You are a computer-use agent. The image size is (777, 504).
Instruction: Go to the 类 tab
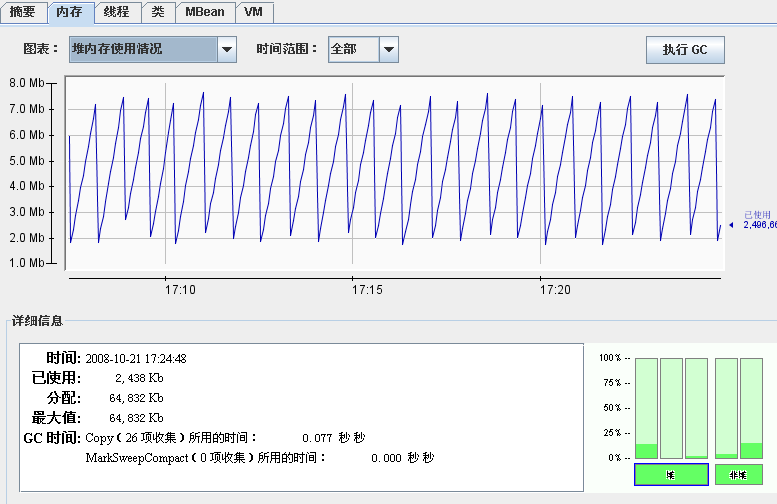coord(158,12)
